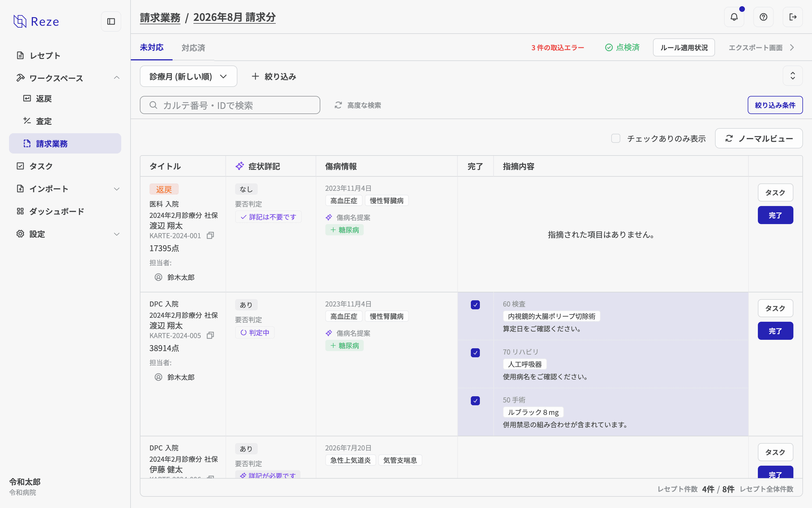This screenshot has width=812, height=508.
Task: Switch to the 未対応 tab
Action: pyautogui.click(x=152, y=48)
